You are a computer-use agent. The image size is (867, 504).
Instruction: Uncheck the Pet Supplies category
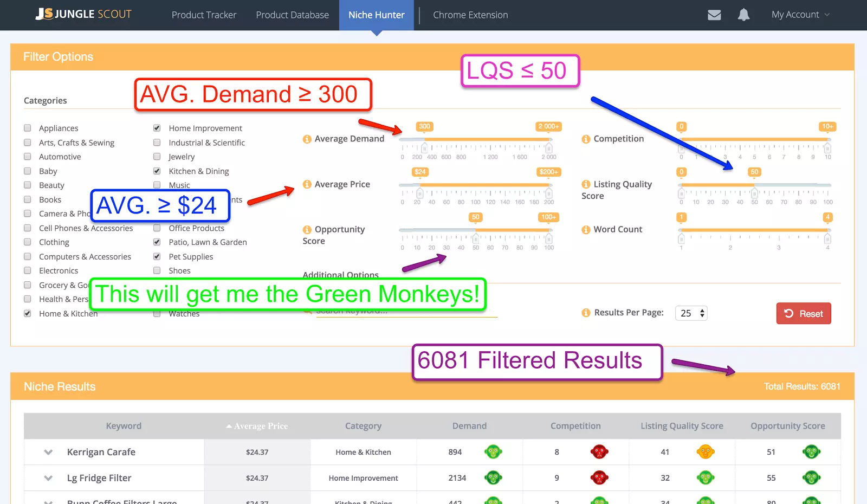pos(157,256)
